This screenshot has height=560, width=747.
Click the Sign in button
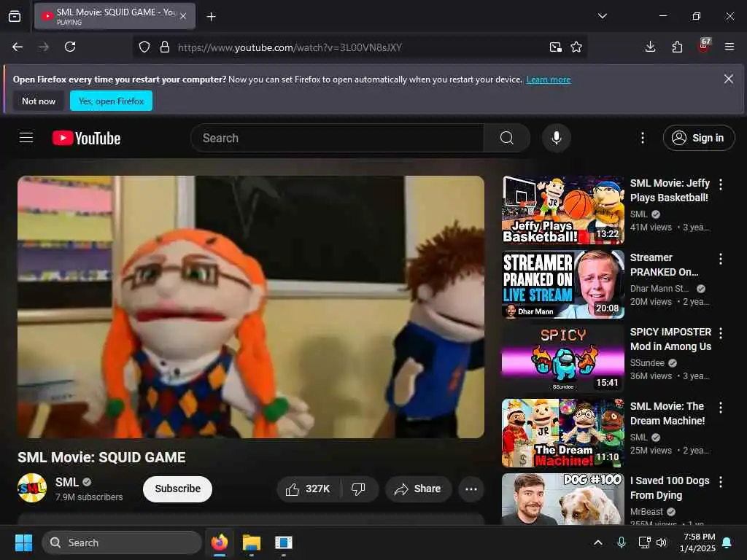(x=698, y=138)
